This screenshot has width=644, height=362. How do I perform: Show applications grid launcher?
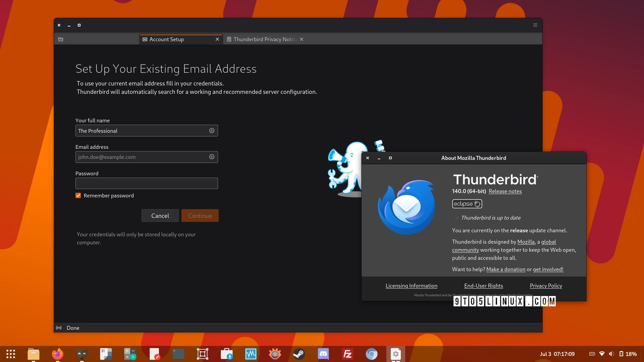(x=11, y=354)
